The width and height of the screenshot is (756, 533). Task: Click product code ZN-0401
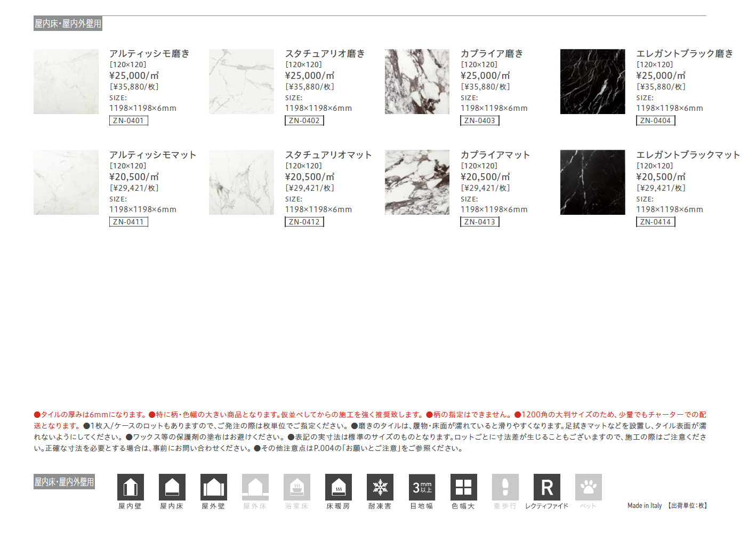128,120
